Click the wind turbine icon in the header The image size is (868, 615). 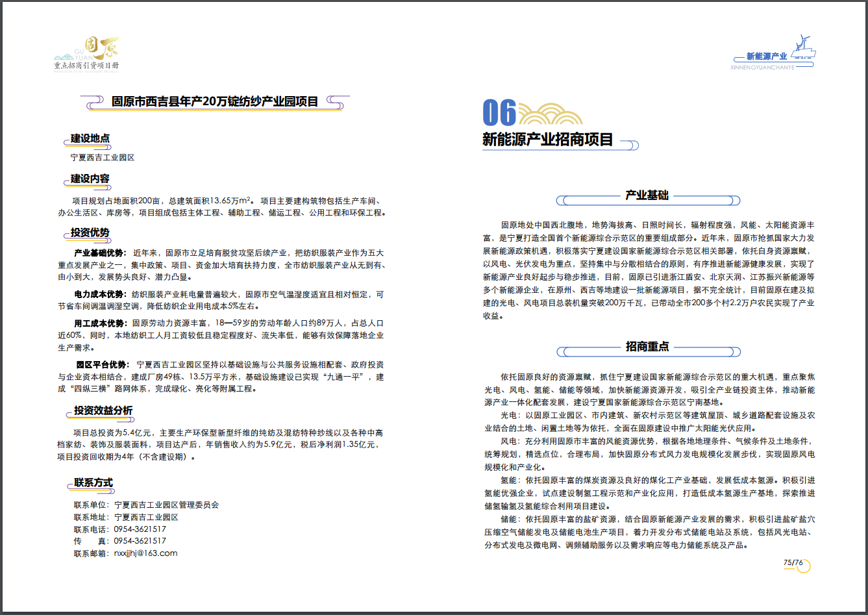pos(804,47)
